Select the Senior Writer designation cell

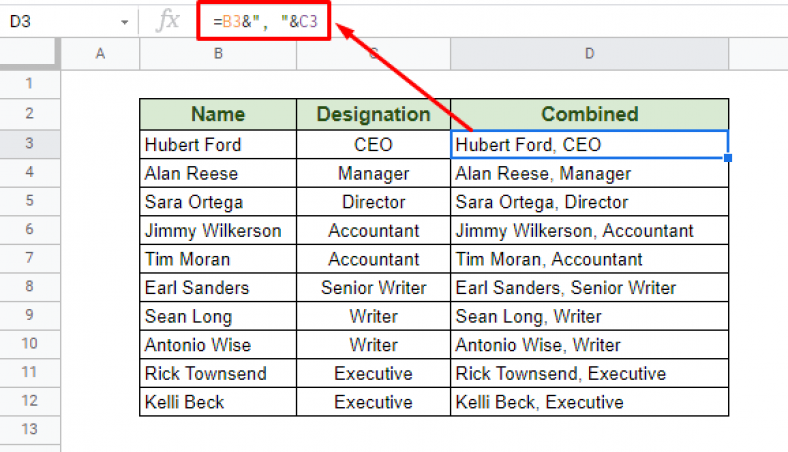pos(373,288)
